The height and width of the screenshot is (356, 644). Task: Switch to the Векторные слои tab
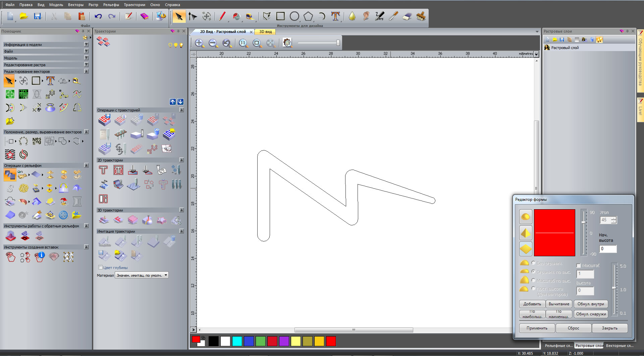click(x=620, y=346)
